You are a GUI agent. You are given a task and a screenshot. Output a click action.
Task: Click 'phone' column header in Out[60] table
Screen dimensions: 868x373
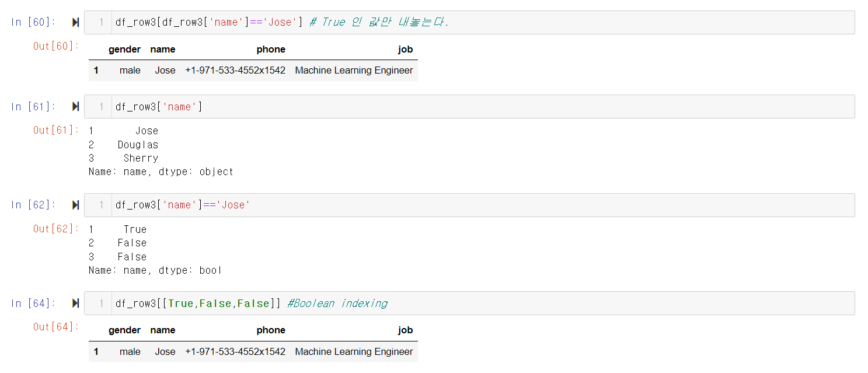(x=271, y=50)
